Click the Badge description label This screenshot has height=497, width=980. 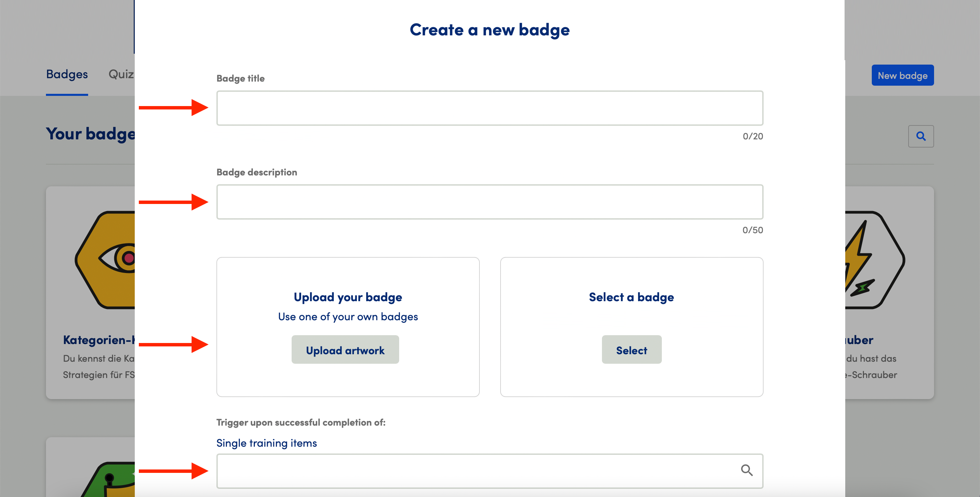pos(257,172)
